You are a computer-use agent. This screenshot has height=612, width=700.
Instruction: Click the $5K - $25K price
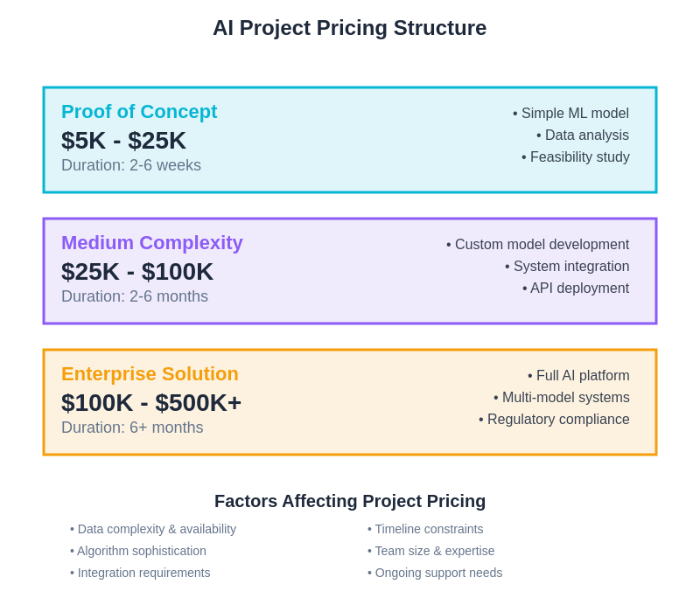(x=123, y=140)
